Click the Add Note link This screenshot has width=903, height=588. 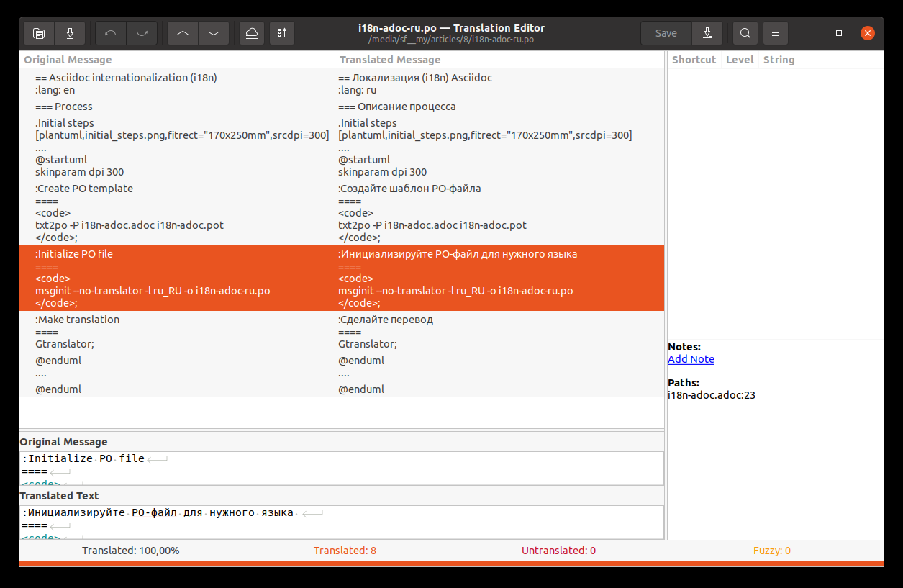pyautogui.click(x=691, y=359)
